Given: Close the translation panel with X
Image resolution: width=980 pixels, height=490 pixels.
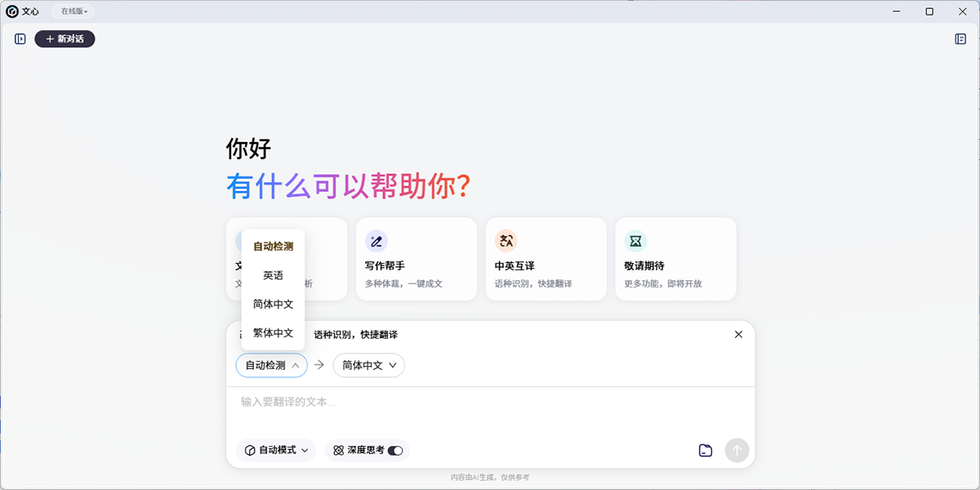Looking at the screenshot, I should point(738,335).
